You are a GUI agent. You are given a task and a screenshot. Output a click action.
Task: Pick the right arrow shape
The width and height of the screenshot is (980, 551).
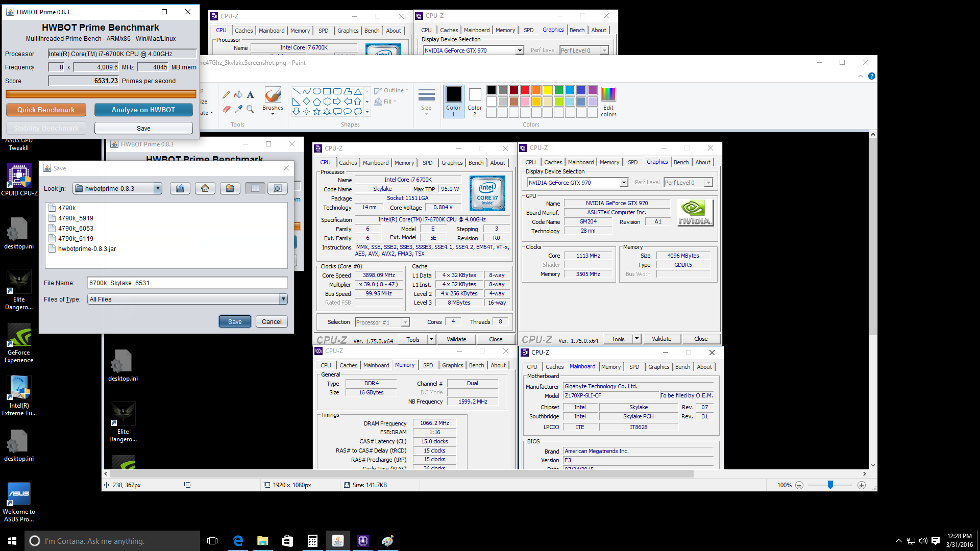tap(337, 102)
